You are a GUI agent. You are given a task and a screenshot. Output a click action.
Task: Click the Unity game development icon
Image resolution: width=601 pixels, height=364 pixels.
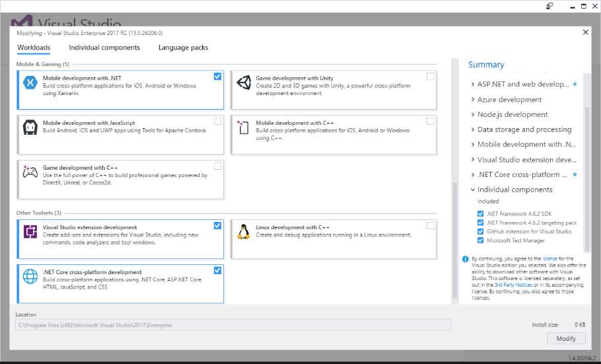[x=244, y=83]
